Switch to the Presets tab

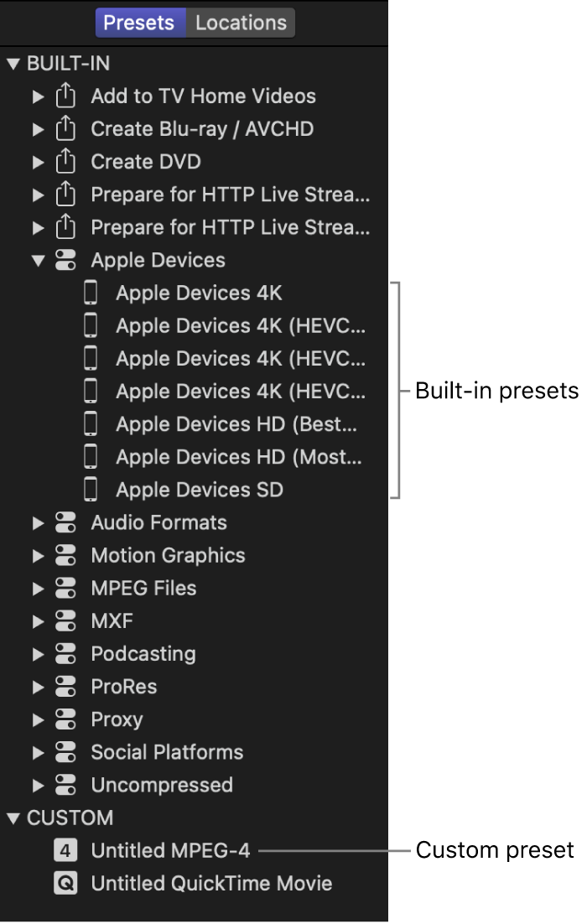click(x=140, y=23)
